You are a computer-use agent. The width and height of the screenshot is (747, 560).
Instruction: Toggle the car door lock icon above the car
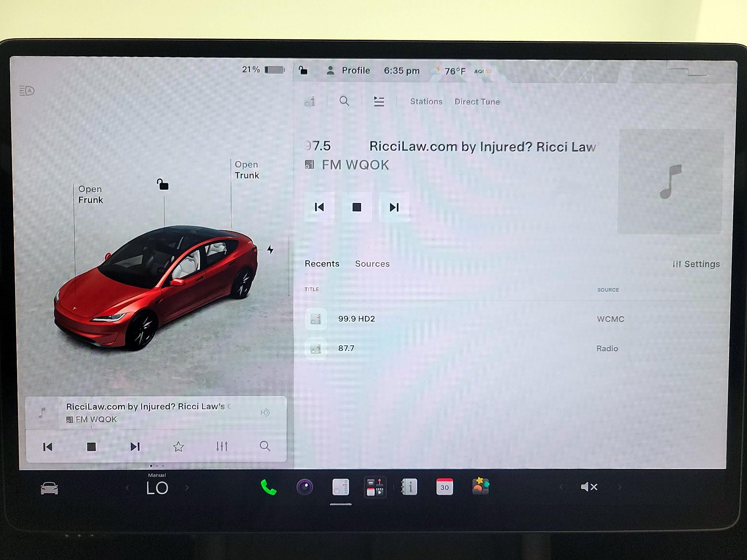163,184
